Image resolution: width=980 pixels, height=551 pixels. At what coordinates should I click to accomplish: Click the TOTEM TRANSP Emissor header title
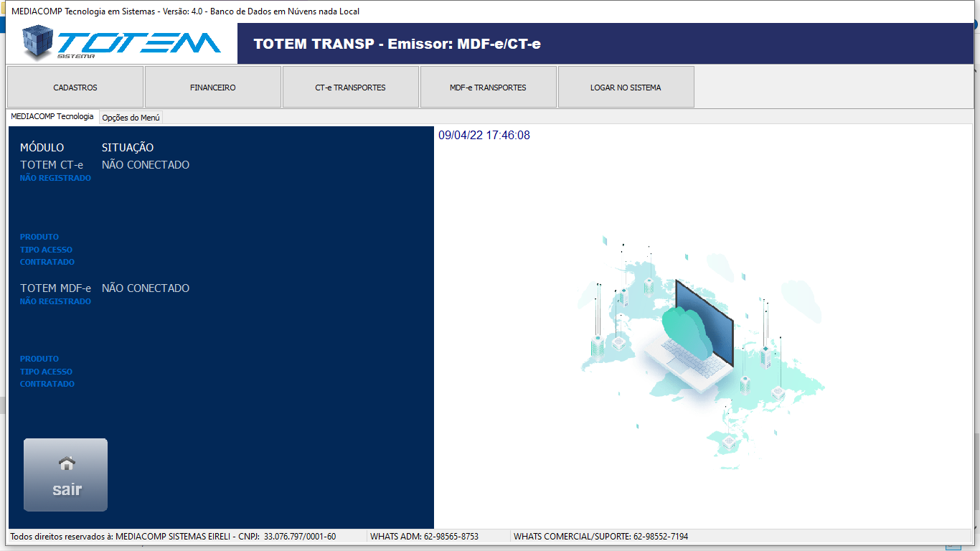coord(397,44)
